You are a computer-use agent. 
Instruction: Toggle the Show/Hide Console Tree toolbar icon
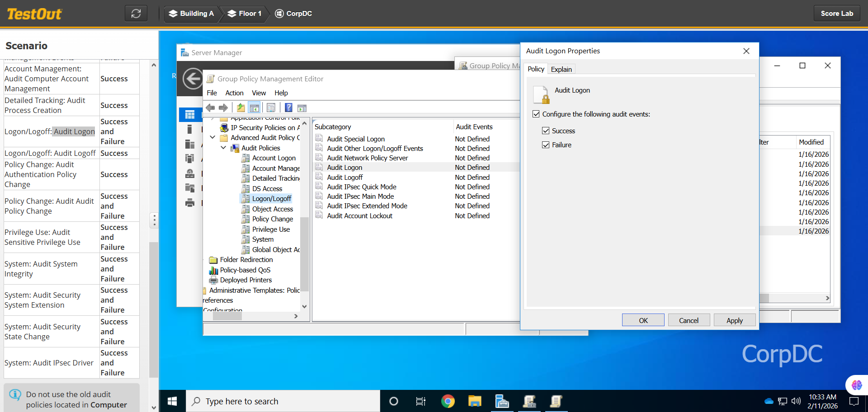click(255, 108)
